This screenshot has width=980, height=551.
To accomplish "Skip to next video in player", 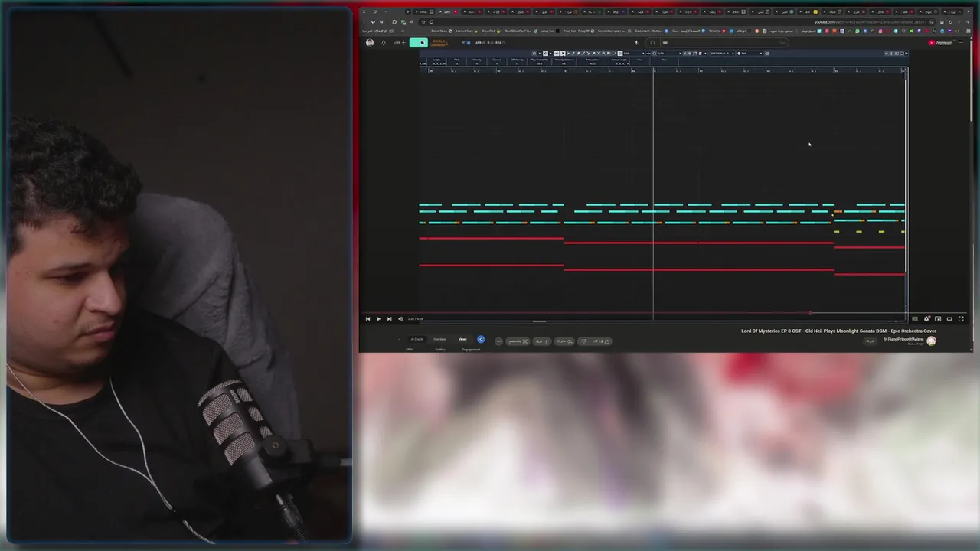I will (389, 318).
